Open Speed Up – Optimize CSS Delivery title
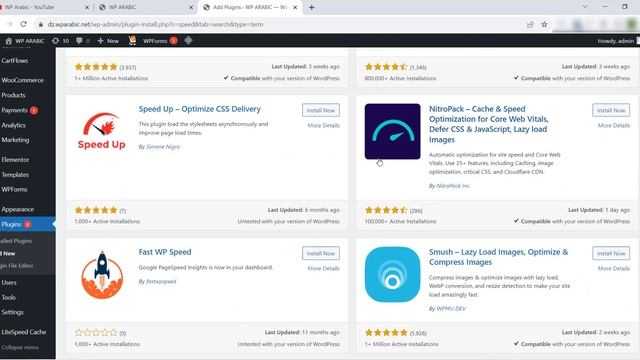Viewport: 640px width, 360px height. pyautogui.click(x=200, y=109)
